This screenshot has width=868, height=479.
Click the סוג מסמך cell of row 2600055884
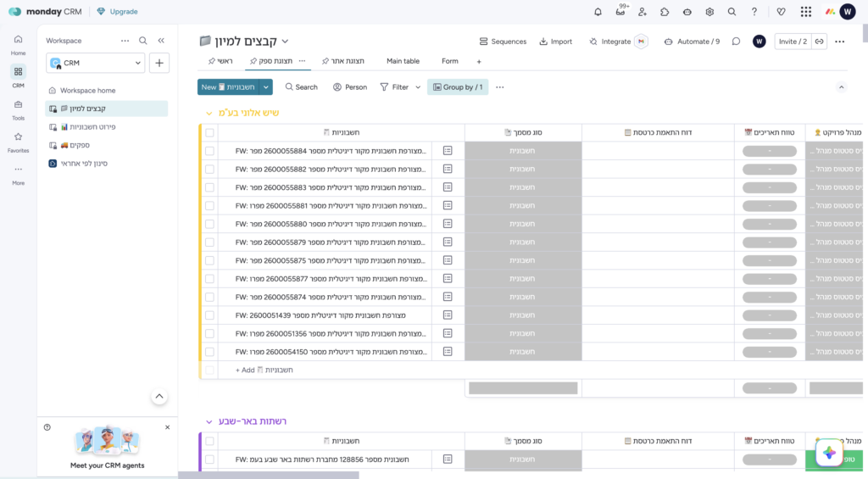click(523, 151)
